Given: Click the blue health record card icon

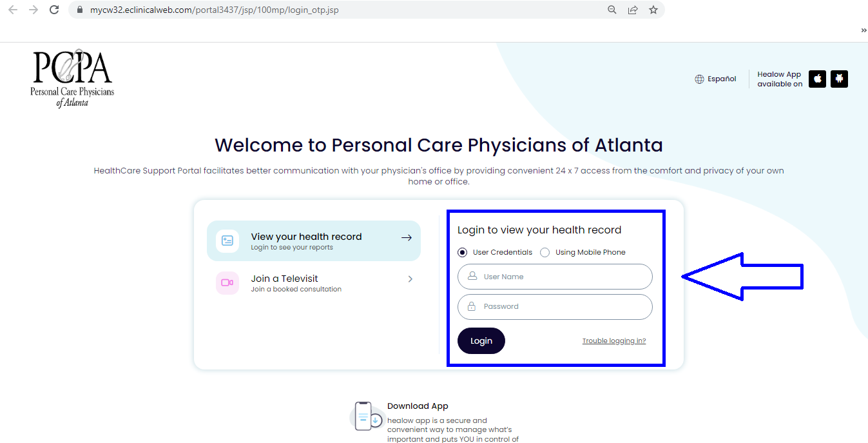Looking at the screenshot, I should (x=227, y=239).
